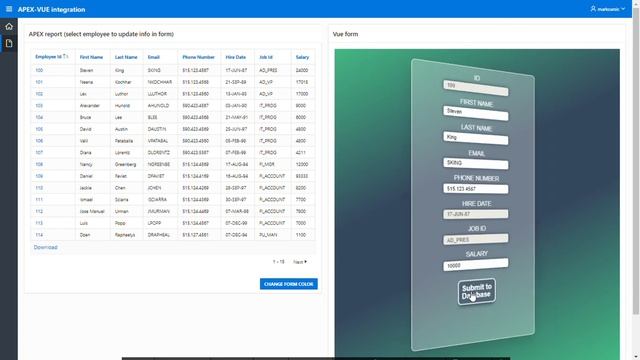Sort by Hire Date column header
Viewport: 640px width, 360px height.
click(236, 57)
